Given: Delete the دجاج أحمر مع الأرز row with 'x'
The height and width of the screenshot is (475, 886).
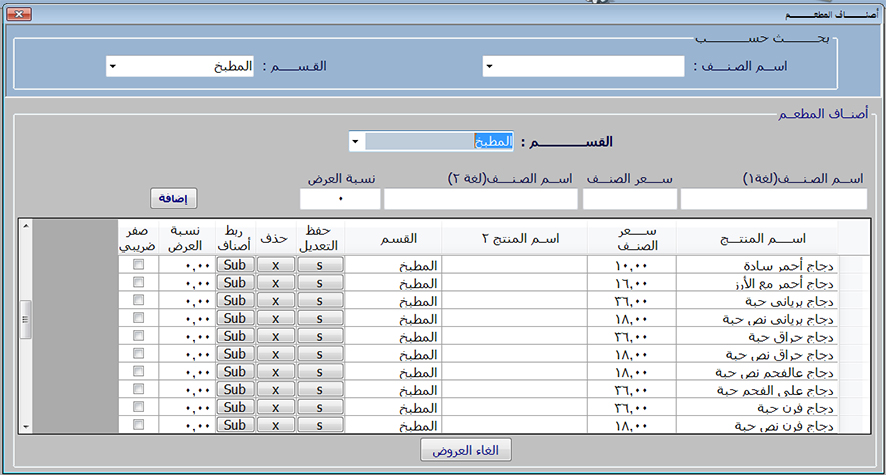Looking at the screenshot, I should pos(275,283).
